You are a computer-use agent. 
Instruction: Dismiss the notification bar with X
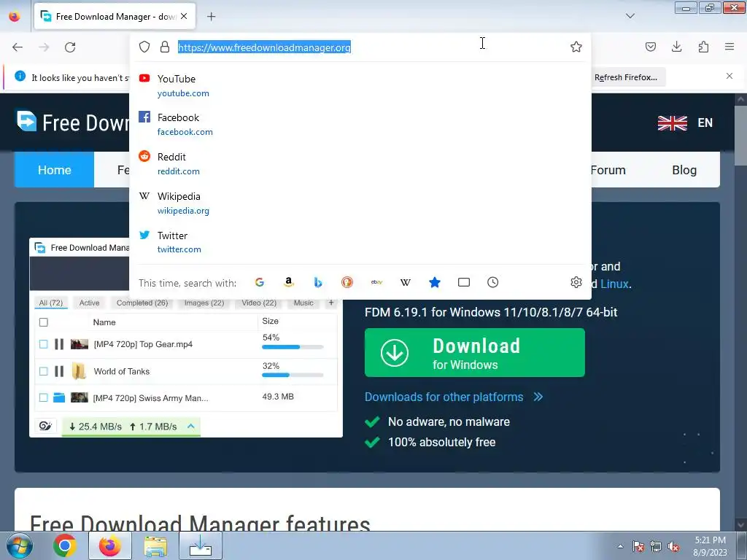[x=729, y=76]
